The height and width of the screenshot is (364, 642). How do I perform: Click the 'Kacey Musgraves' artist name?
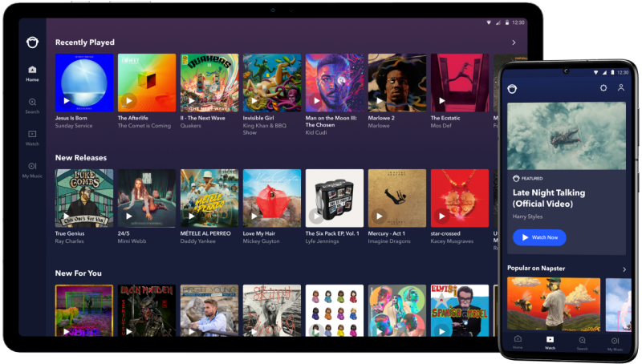452,241
